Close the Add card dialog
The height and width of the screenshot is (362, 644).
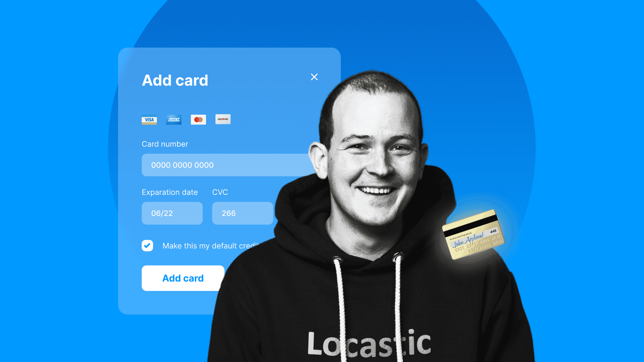pos(315,77)
